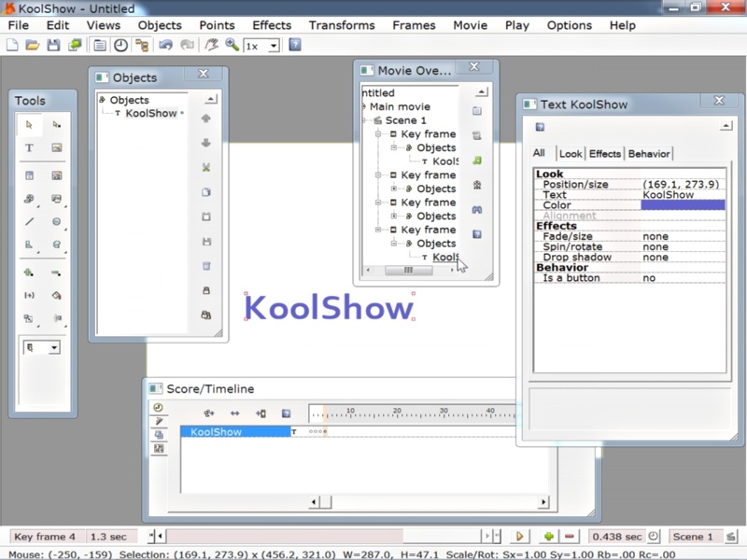
Task: Collapse the fourth Key frame node
Action: 378,230
